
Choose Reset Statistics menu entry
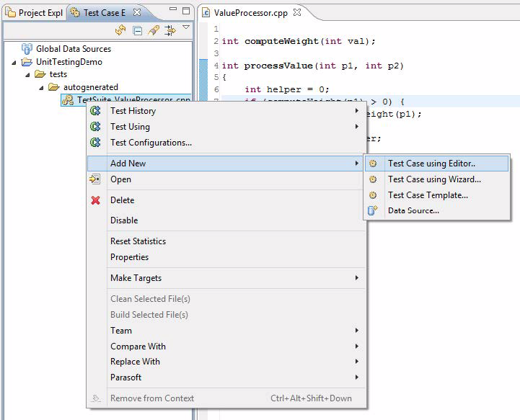pos(226,241)
